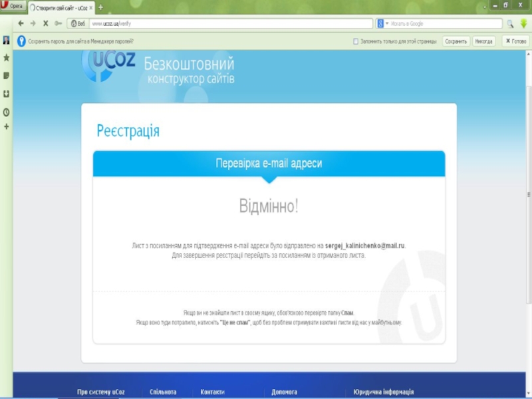532x399 pixels.
Task: Open the downloads panel in sidebar
Action: point(6,94)
